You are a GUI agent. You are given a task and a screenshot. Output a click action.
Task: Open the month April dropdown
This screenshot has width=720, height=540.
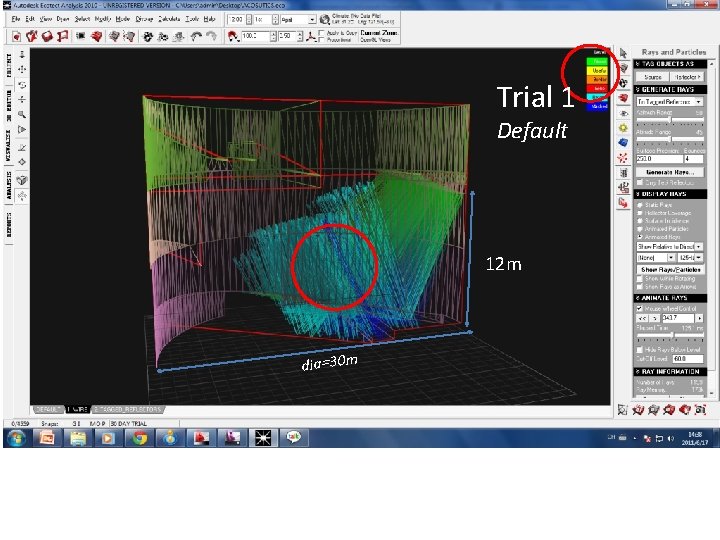pyautogui.click(x=298, y=20)
